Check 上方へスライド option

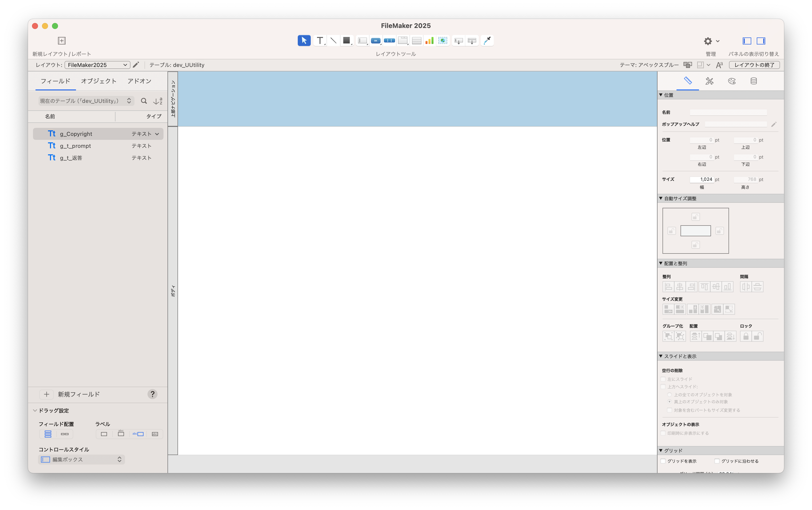click(x=663, y=386)
